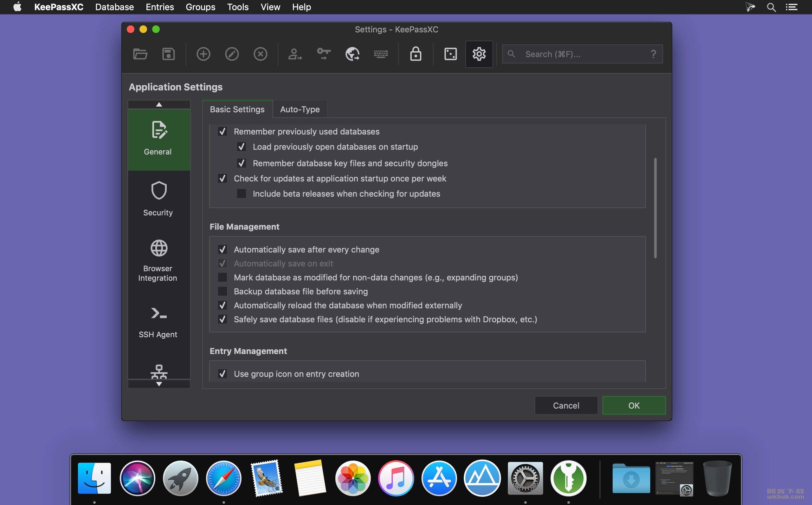Open the Entries menu

point(160,7)
